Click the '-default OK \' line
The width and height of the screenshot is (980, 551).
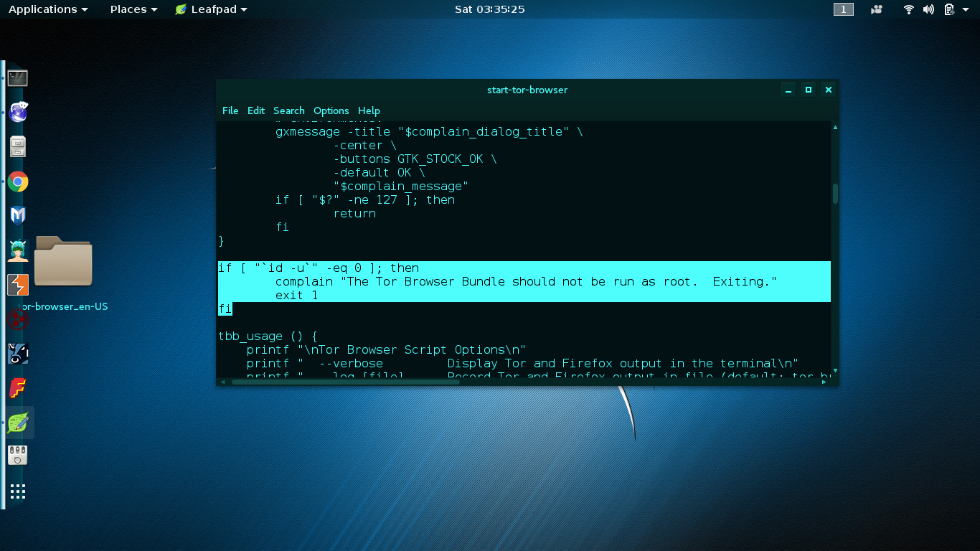point(380,172)
